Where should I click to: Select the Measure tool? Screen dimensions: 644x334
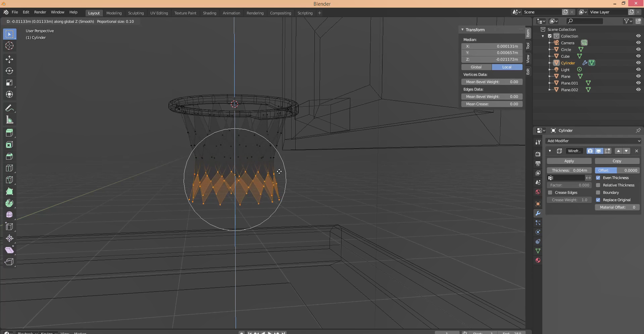point(9,120)
